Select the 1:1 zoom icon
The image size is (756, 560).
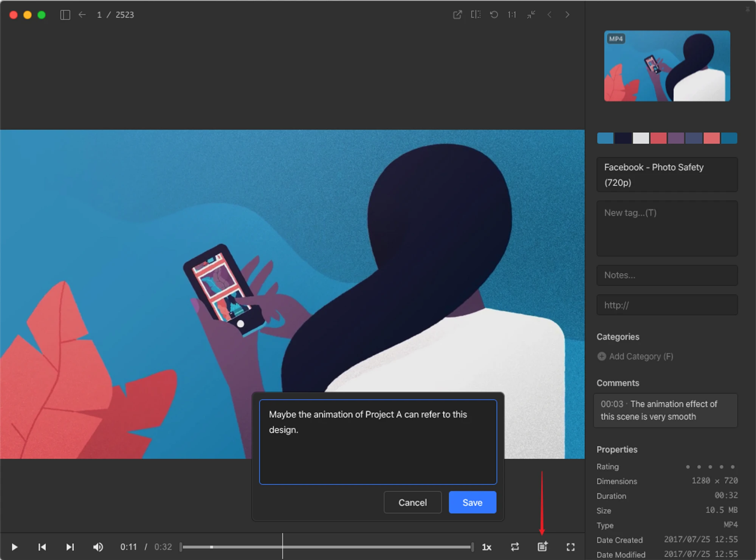511,15
